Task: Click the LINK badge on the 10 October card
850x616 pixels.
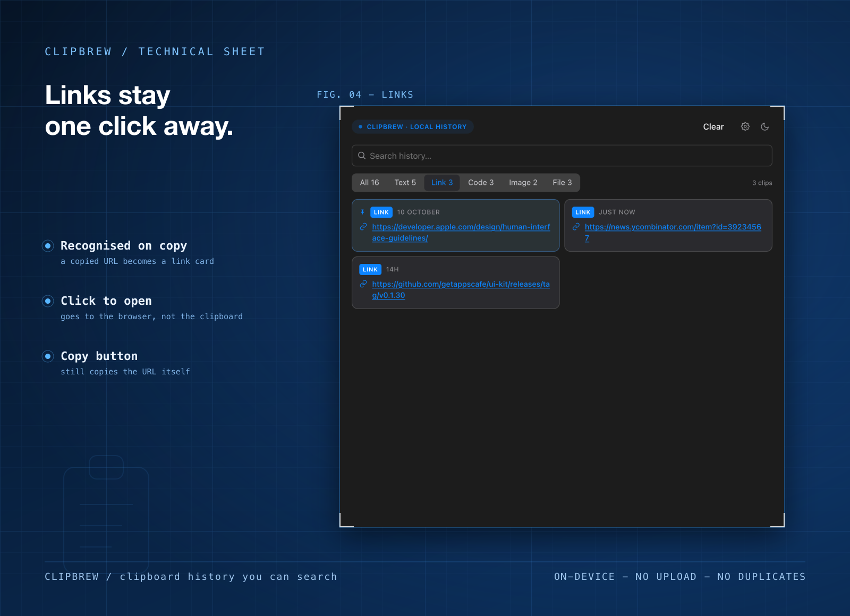Action: [x=381, y=212]
